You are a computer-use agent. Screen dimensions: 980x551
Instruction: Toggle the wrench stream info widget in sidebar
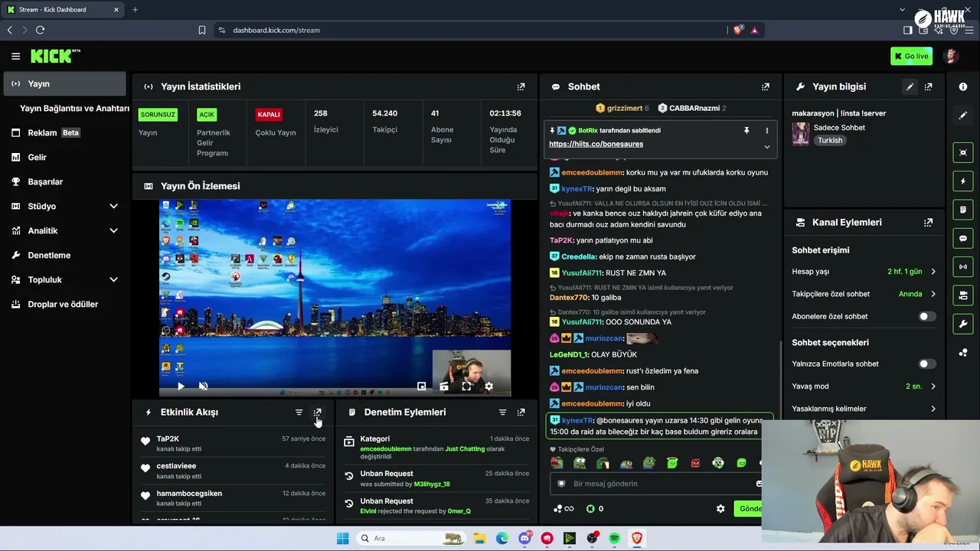963,323
